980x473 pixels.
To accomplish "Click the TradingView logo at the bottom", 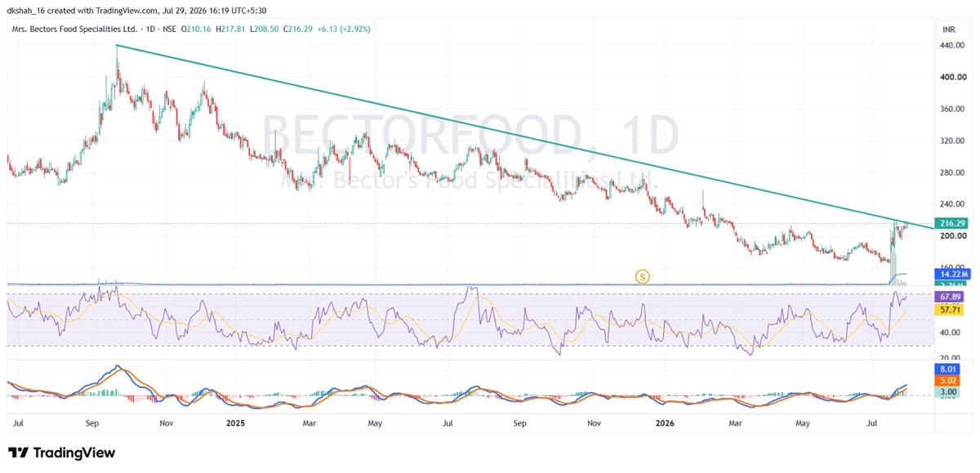I will point(62,453).
